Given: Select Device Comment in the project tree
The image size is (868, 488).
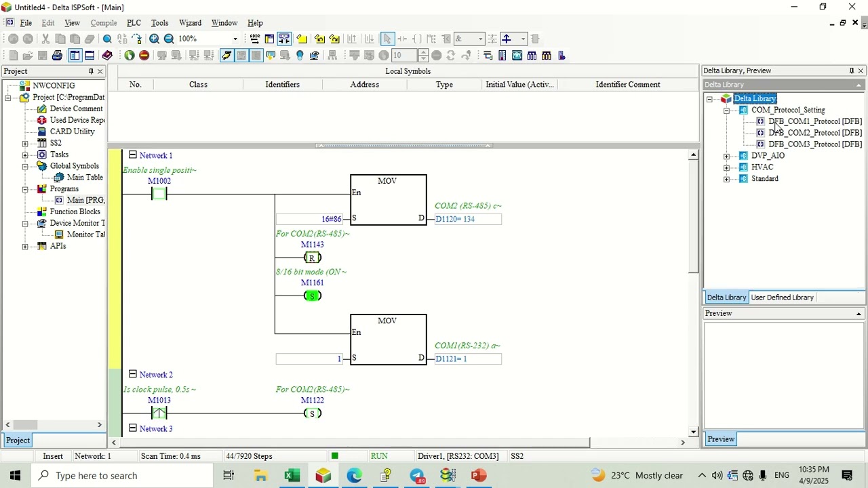Looking at the screenshot, I should [76, 108].
